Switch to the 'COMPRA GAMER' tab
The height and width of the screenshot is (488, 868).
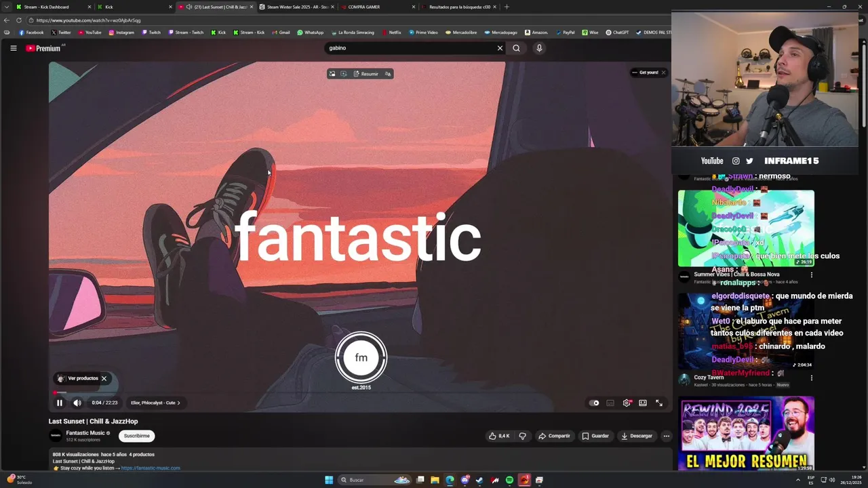(x=378, y=7)
